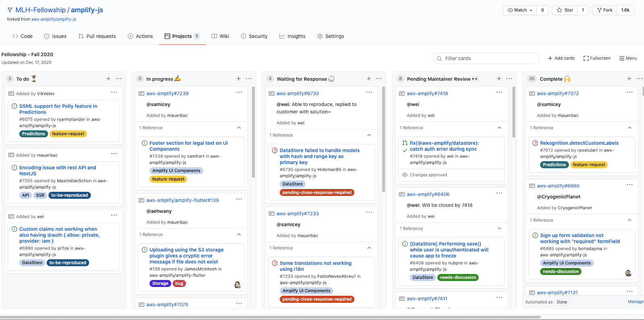Click the horizontal board scrollbar
This screenshot has height=320, width=644.
click(270, 317)
